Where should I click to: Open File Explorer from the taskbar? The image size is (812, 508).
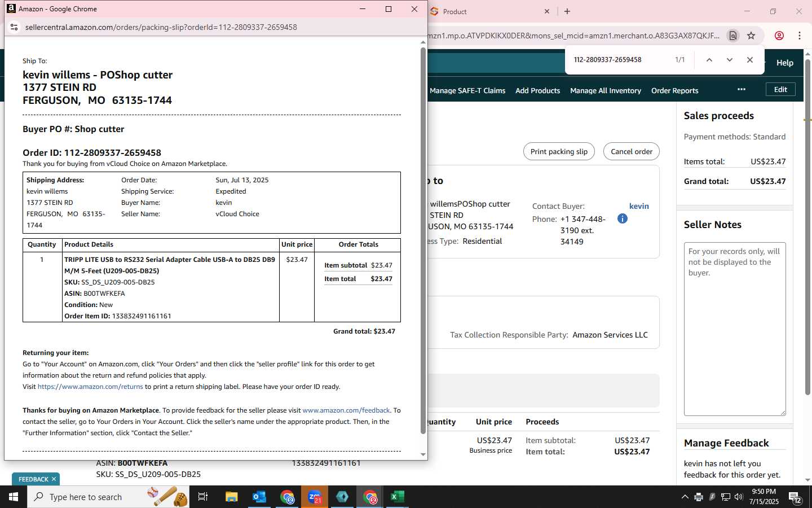coord(232,497)
